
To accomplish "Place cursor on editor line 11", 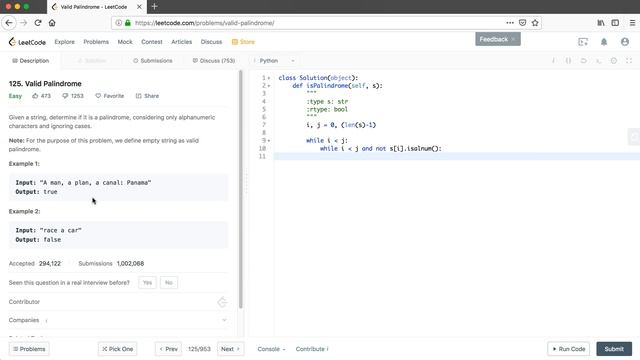I will click(456, 156).
